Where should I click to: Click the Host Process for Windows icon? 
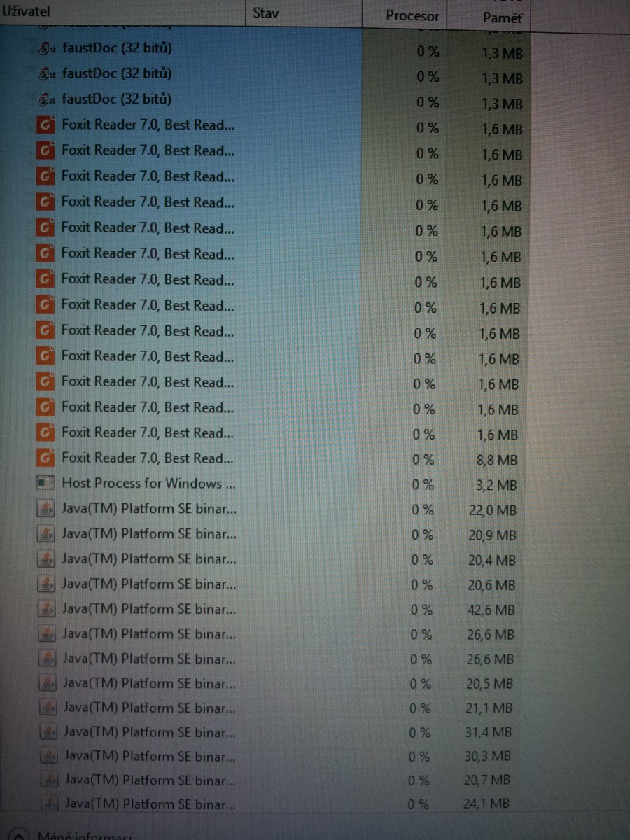click(45, 484)
